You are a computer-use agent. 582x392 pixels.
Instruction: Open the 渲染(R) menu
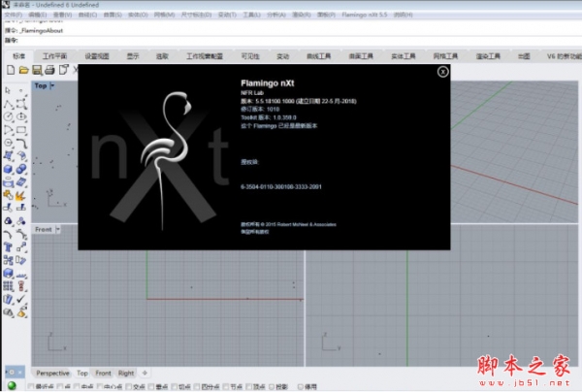pyautogui.click(x=301, y=15)
